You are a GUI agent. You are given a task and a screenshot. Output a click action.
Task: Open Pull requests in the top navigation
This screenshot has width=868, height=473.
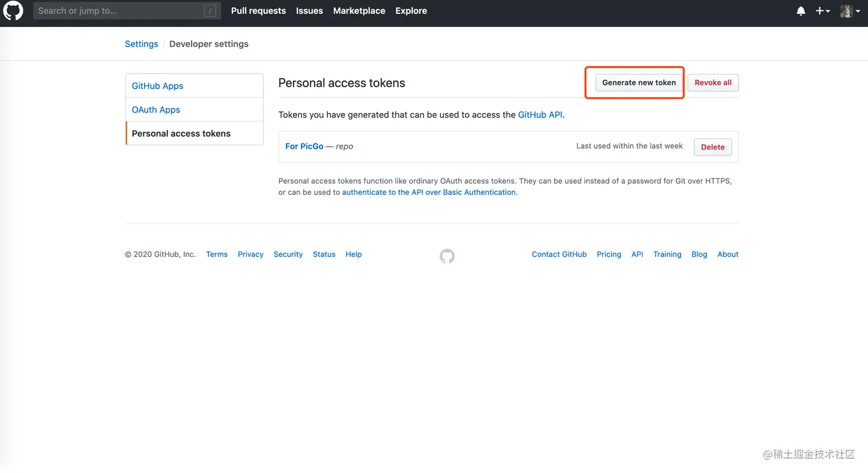tap(258, 11)
